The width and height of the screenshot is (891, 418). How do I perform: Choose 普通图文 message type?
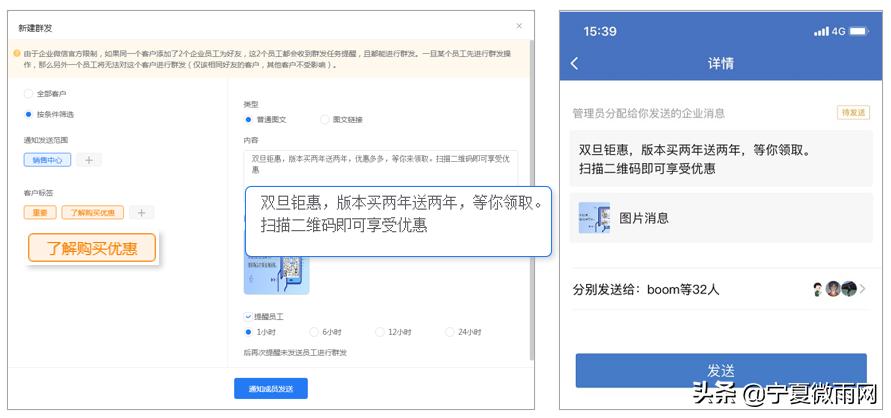pyautogui.click(x=248, y=120)
